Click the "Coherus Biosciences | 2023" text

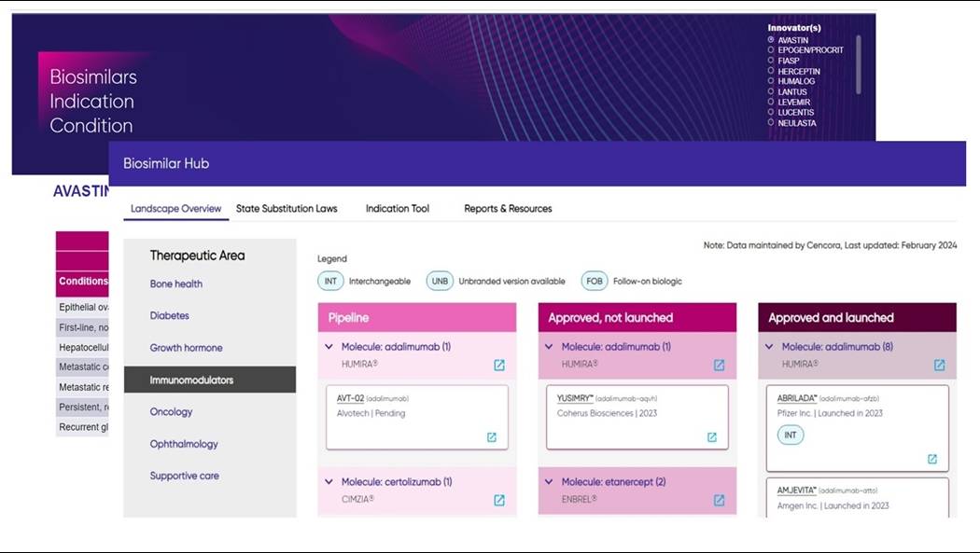[607, 413]
